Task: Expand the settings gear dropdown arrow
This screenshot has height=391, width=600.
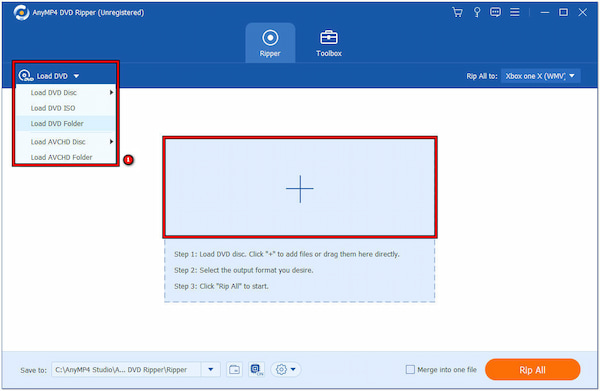Action: [293, 370]
